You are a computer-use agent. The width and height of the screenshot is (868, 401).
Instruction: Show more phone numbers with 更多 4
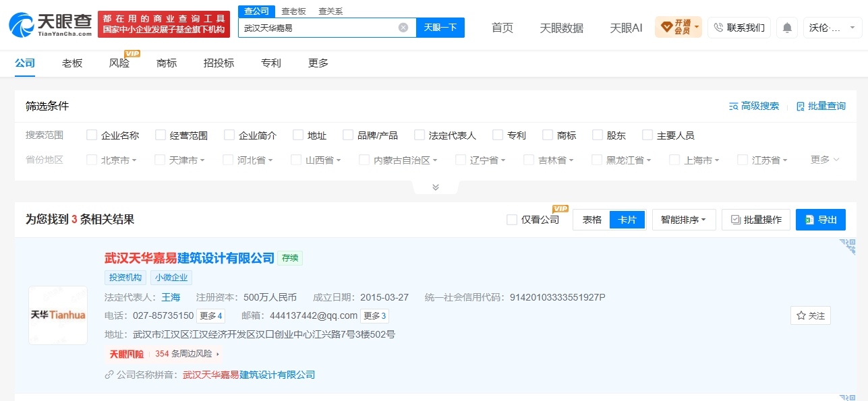point(211,315)
